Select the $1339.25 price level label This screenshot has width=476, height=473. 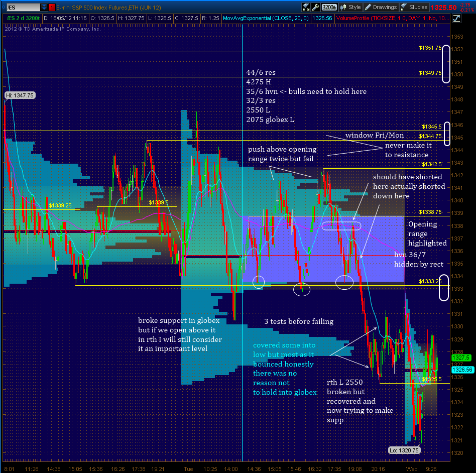(60, 205)
